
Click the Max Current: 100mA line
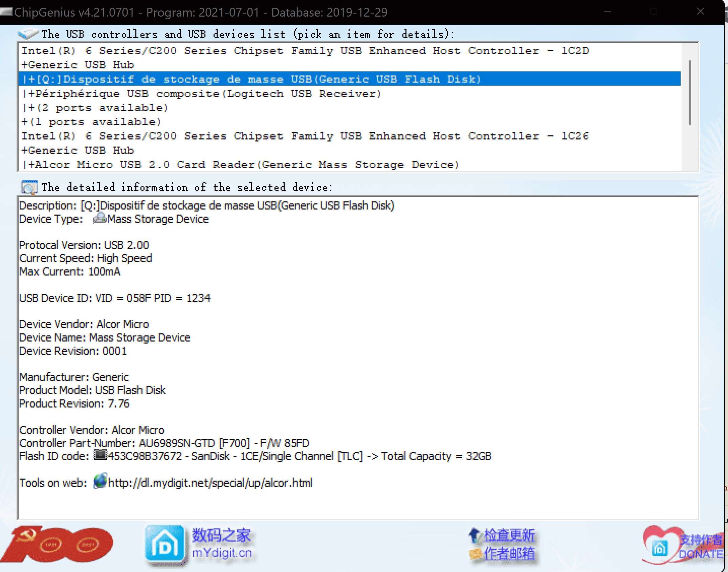pyautogui.click(x=70, y=271)
